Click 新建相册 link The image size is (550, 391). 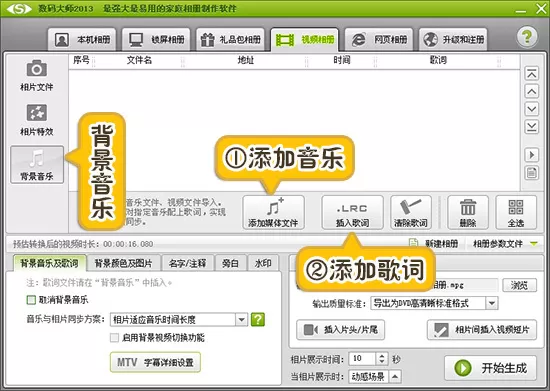click(x=434, y=243)
